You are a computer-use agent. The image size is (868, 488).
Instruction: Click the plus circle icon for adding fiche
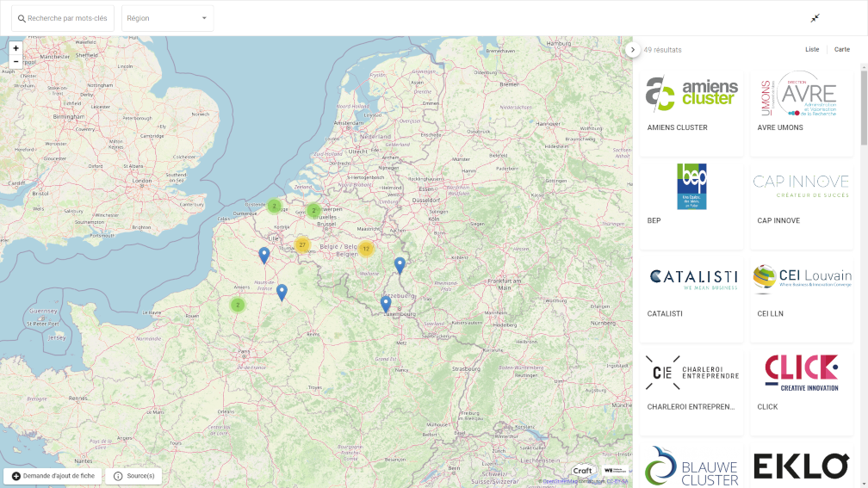pyautogui.click(x=16, y=477)
